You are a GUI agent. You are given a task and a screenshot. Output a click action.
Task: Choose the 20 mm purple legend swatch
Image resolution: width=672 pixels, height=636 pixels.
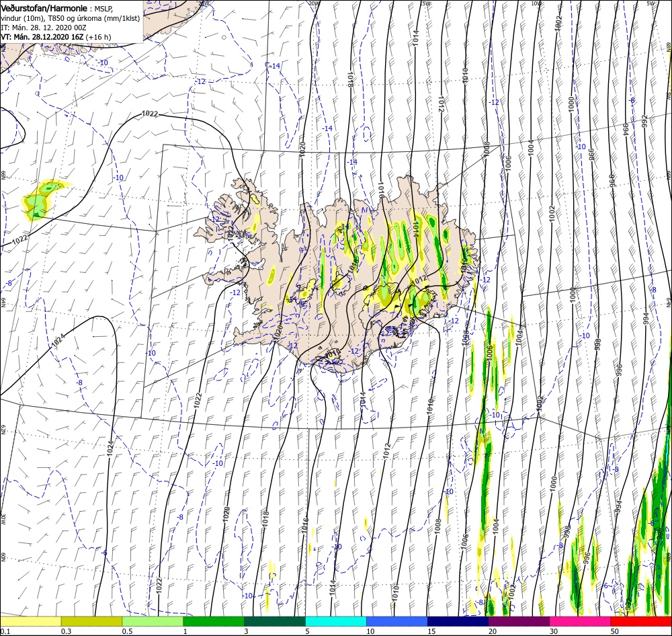point(519,621)
